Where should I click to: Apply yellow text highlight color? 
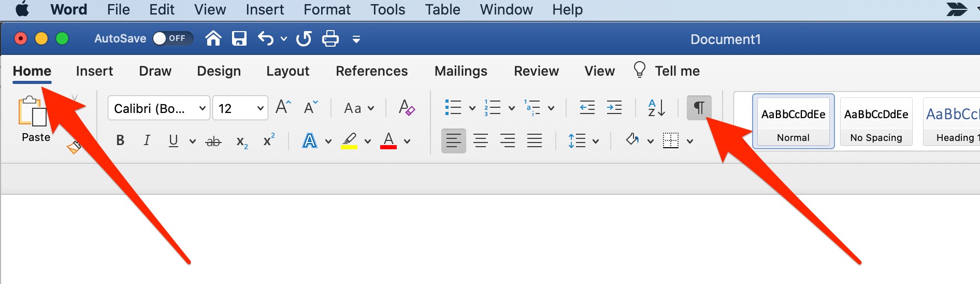[x=349, y=140]
